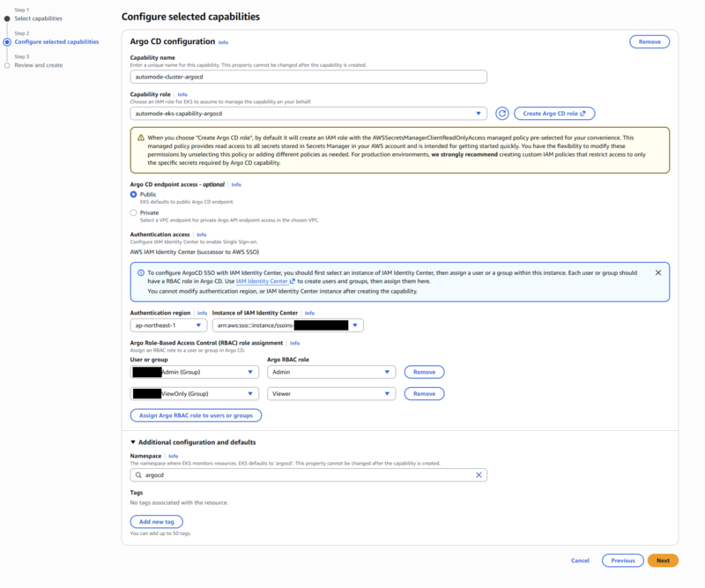Open Info link next to Authentication access
The height and width of the screenshot is (588, 705).
(x=202, y=234)
